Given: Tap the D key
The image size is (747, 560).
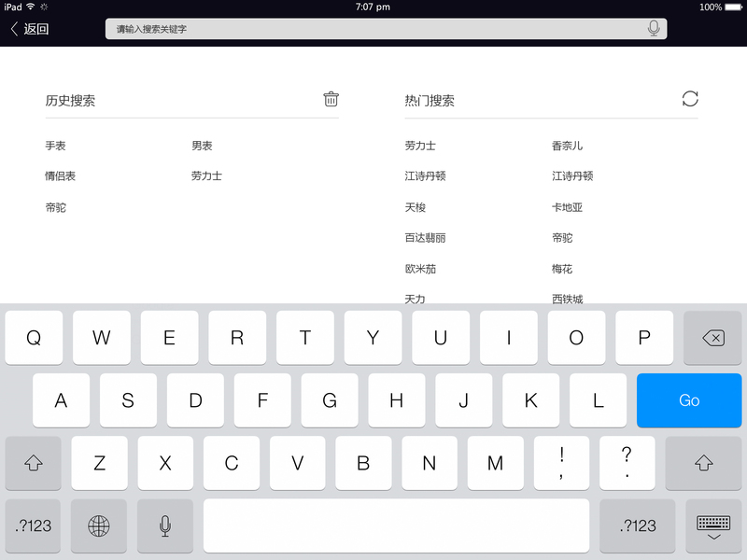Looking at the screenshot, I should [195, 400].
